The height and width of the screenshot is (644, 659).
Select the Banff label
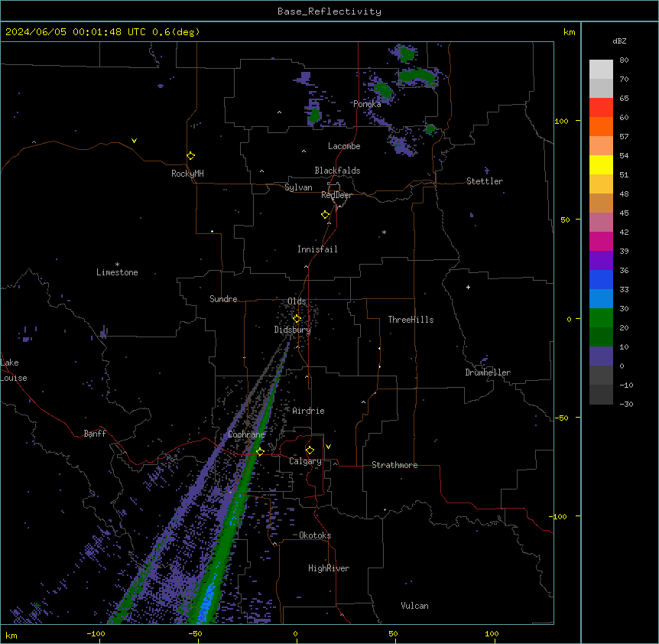click(95, 434)
